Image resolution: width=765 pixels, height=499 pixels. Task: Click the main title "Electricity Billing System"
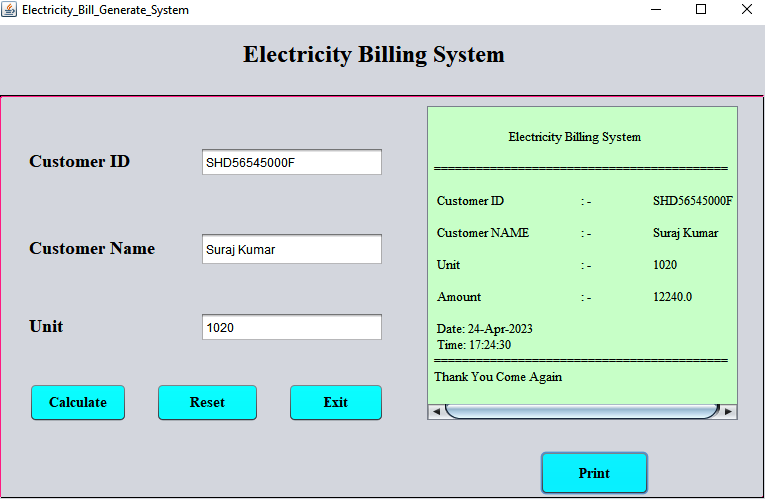[374, 55]
